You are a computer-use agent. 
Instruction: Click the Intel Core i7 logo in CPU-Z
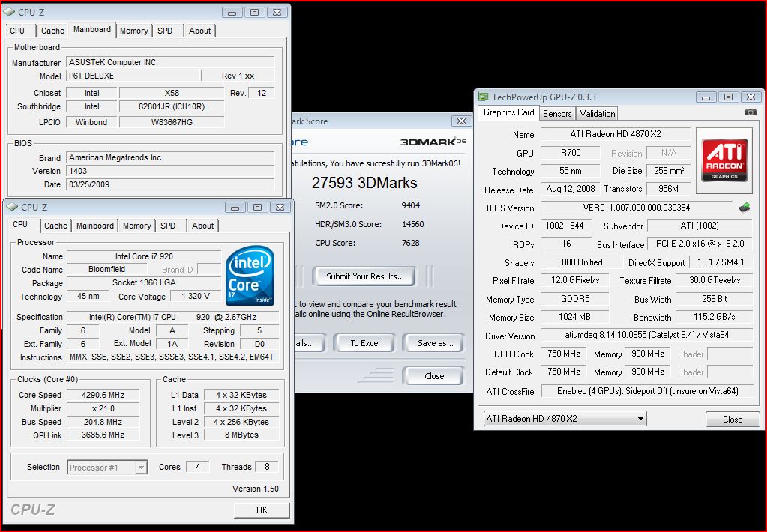point(251,276)
